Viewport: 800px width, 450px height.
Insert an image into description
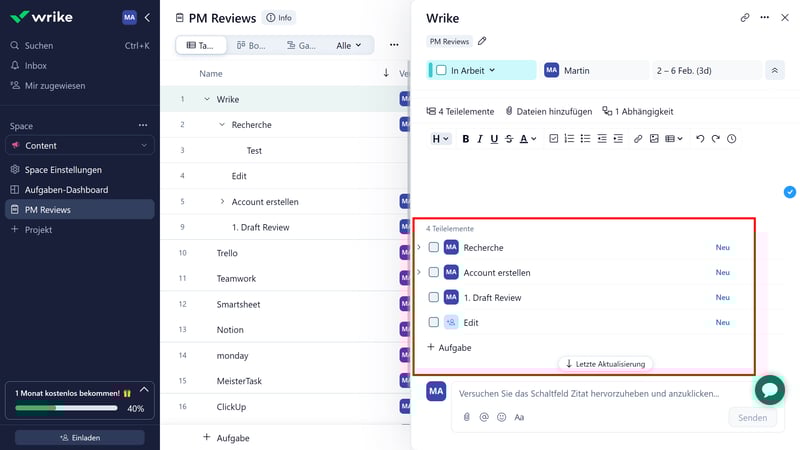pyautogui.click(x=654, y=139)
